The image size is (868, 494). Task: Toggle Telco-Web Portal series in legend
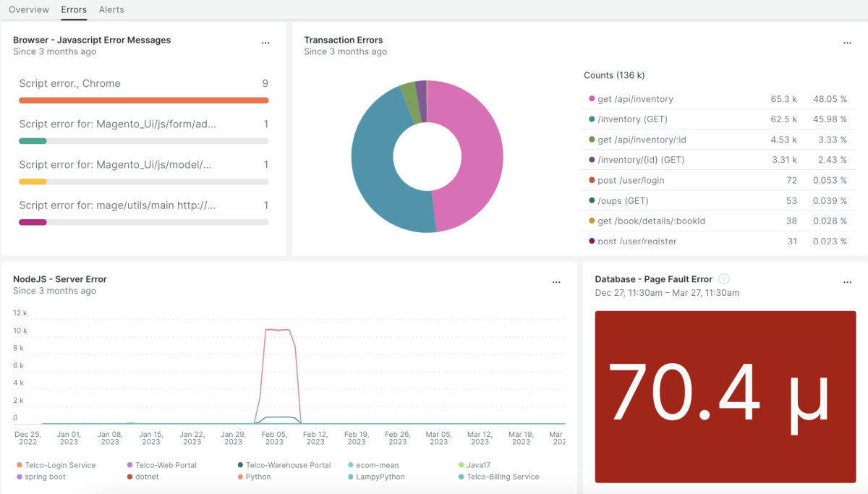coord(166,465)
